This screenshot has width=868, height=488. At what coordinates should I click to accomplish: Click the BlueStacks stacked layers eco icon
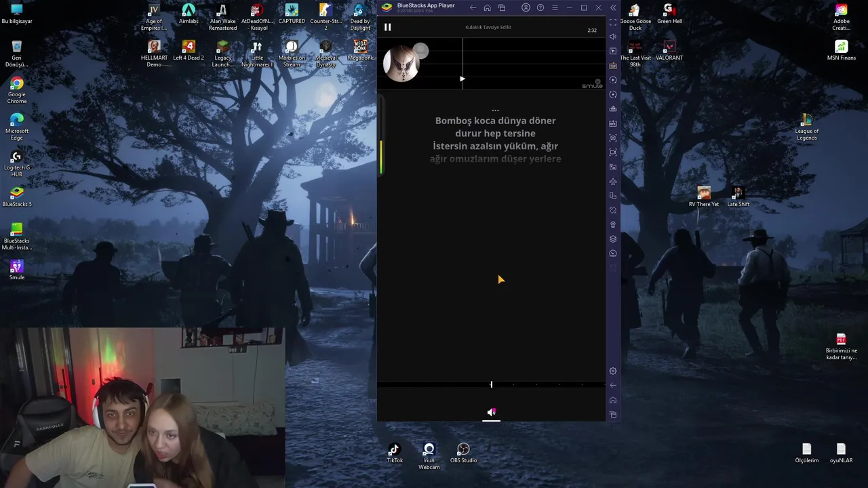coord(613,239)
